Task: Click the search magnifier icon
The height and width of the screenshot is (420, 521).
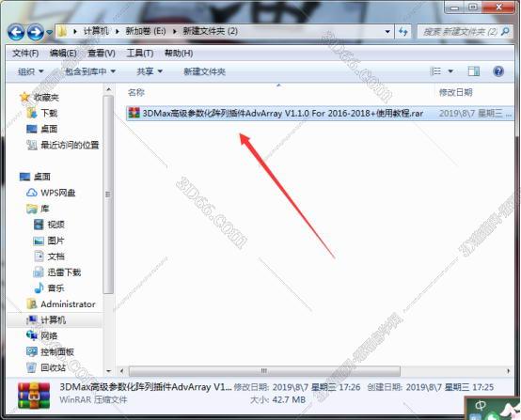Action: pyautogui.click(x=505, y=32)
